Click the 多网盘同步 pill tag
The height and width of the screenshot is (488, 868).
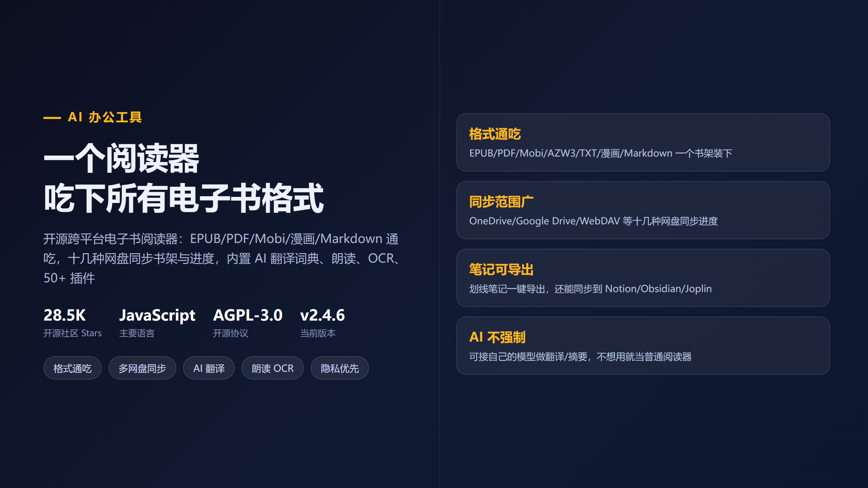(x=142, y=368)
